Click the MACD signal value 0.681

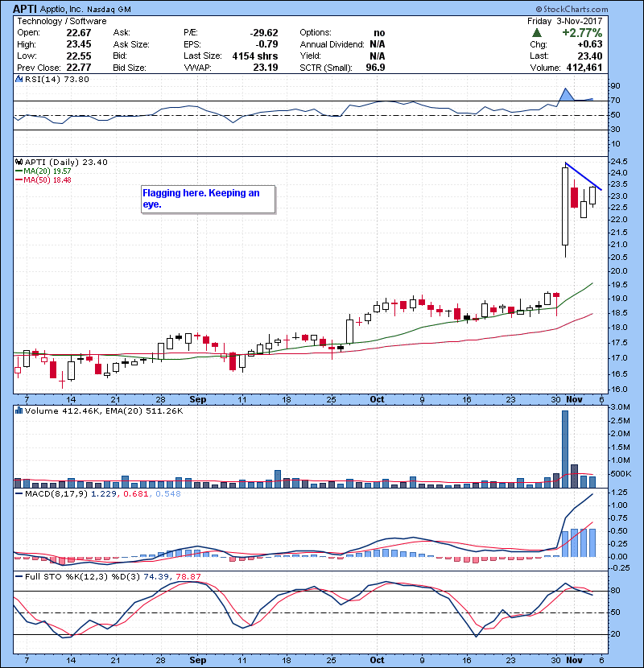[x=136, y=494]
